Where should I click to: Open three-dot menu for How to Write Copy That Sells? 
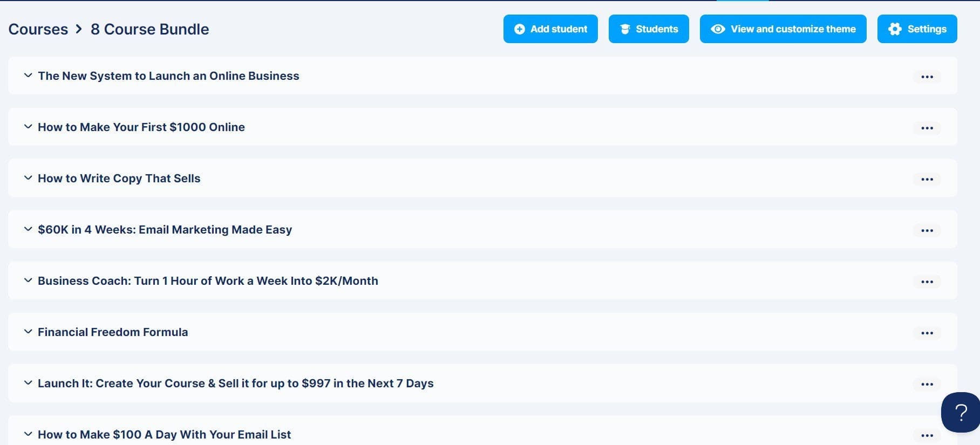(x=927, y=179)
